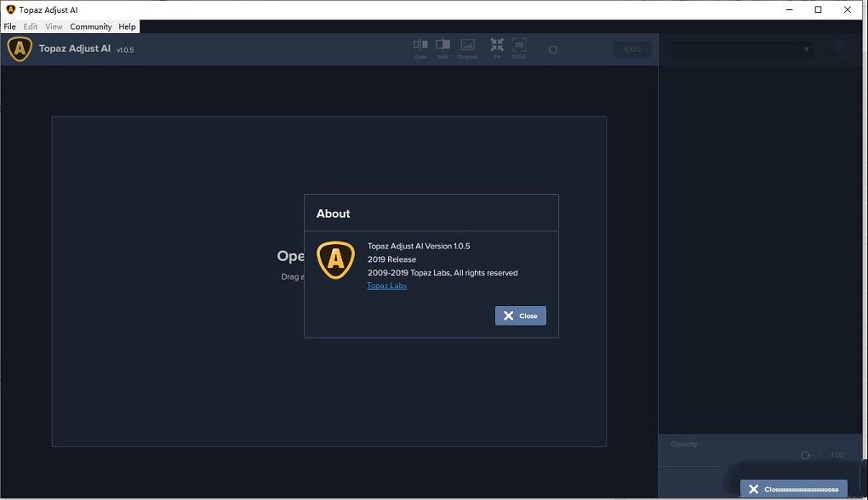Show the Original image view
Screen dimensions: 868x500
pos(467,48)
